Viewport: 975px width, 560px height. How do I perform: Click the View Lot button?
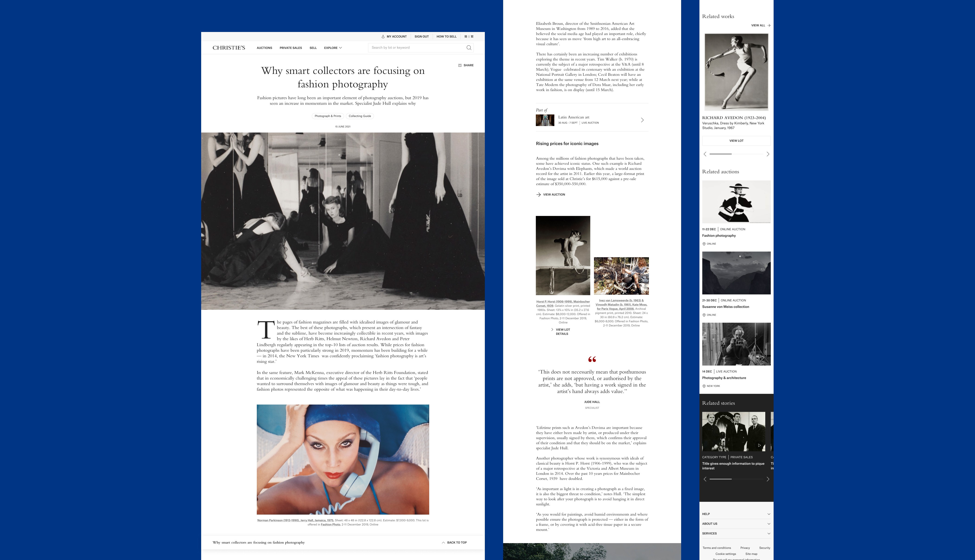736,141
